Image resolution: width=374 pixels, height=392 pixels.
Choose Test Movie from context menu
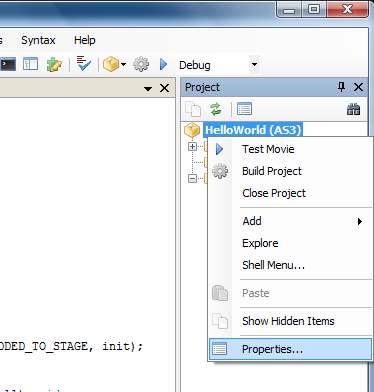point(289,149)
